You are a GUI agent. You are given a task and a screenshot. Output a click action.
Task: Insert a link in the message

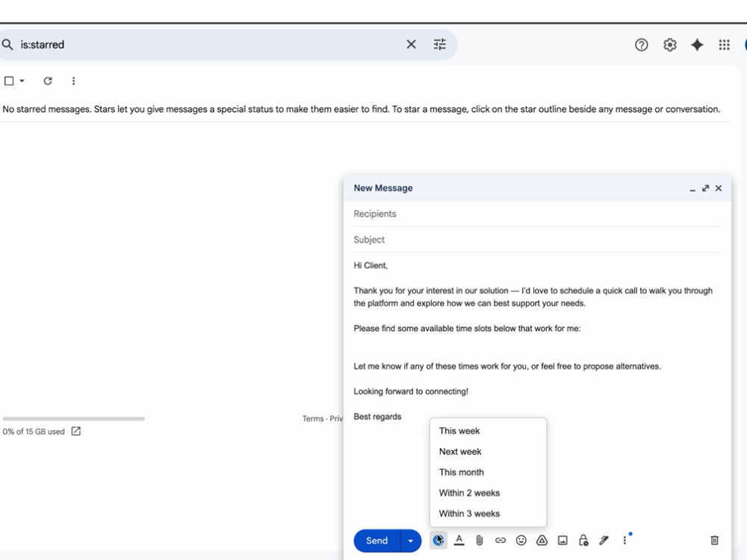click(x=500, y=540)
